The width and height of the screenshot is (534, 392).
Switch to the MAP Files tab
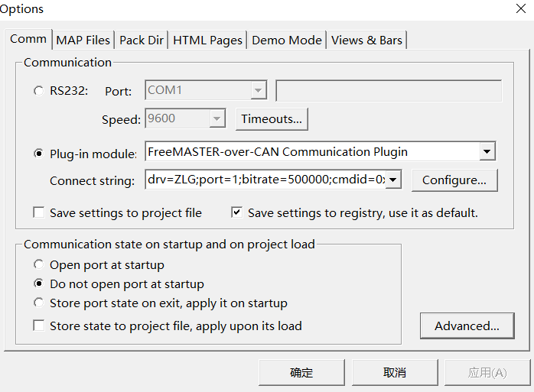point(83,40)
